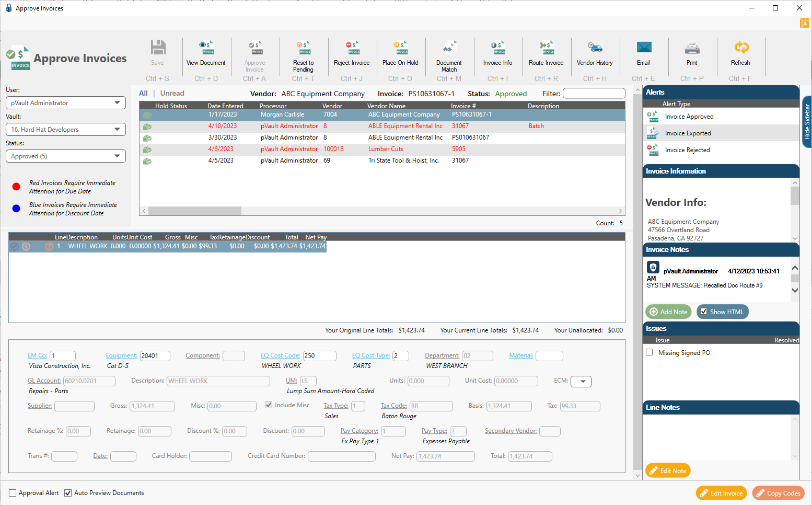812x506 pixels.
Task: Open Invoice Info icon
Action: pyautogui.click(x=497, y=48)
